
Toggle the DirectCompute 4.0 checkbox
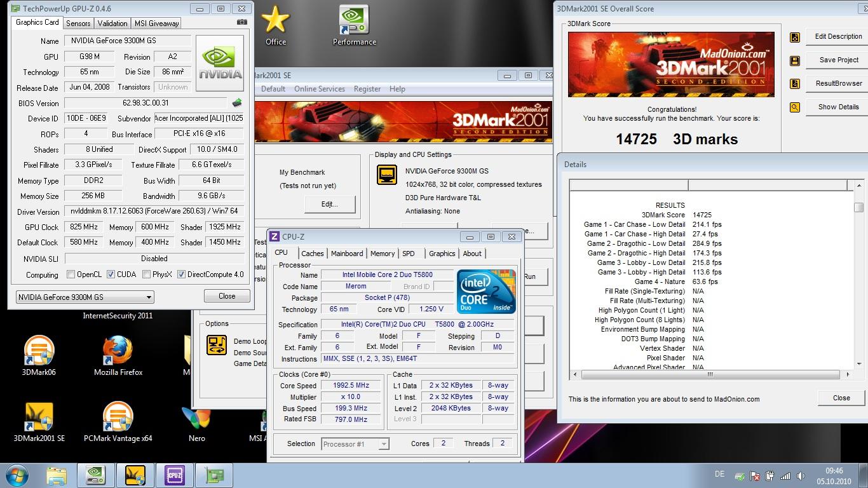181,274
